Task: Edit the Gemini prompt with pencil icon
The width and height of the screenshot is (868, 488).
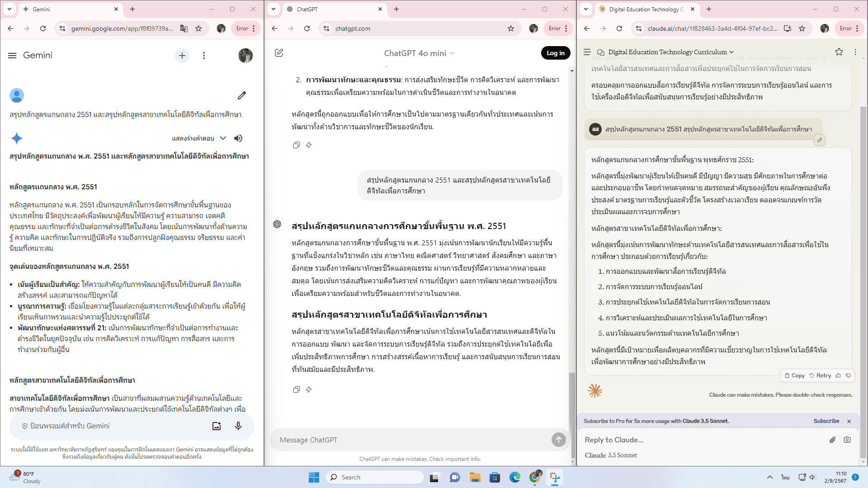Action: (241, 95)
